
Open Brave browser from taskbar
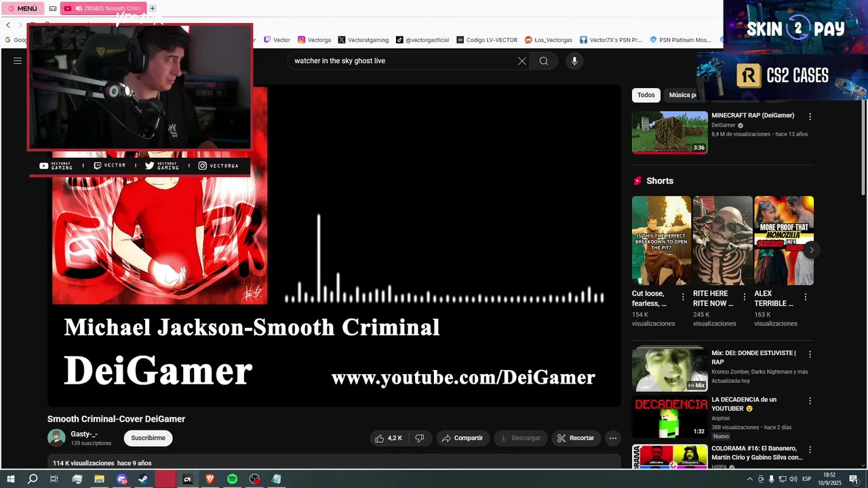(x=210, y=479)
